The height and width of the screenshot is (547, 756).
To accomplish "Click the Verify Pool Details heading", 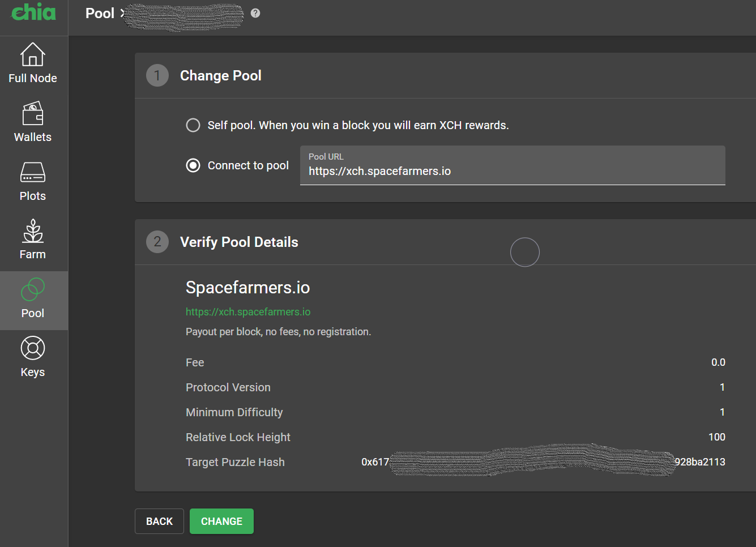I will pyautogui.click(x=239, y=242).
